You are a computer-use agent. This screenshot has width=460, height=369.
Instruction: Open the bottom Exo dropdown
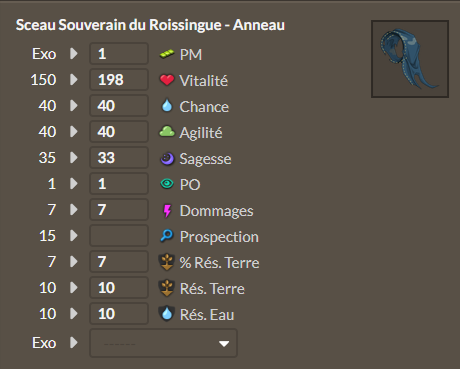(163, 343)
